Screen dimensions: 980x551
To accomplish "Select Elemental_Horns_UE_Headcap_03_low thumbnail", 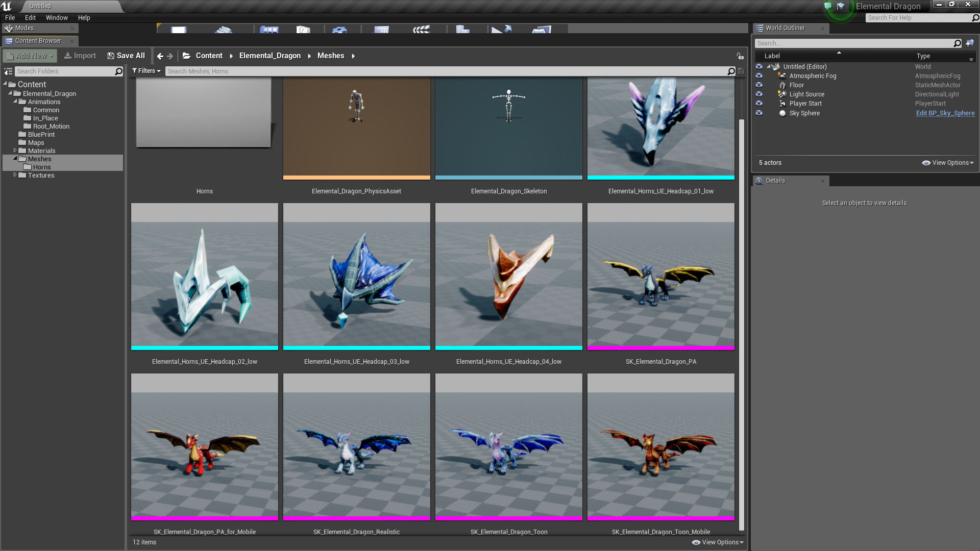I will coord(357,277).
